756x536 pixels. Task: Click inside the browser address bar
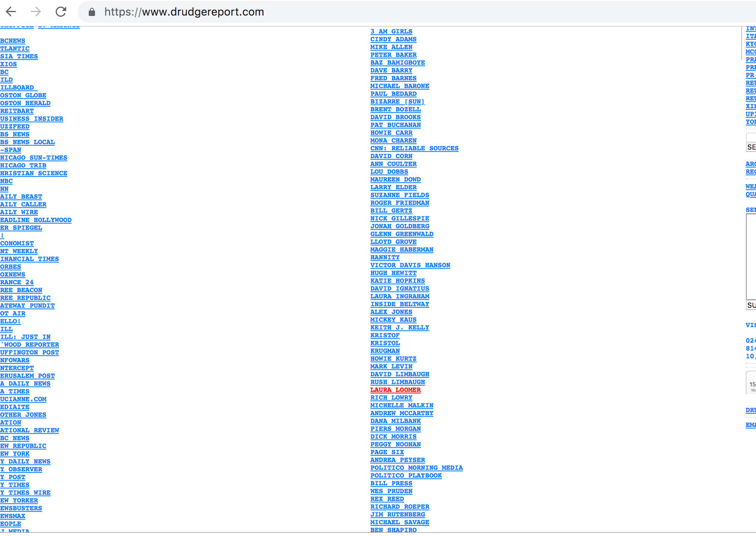click(234, 12)
